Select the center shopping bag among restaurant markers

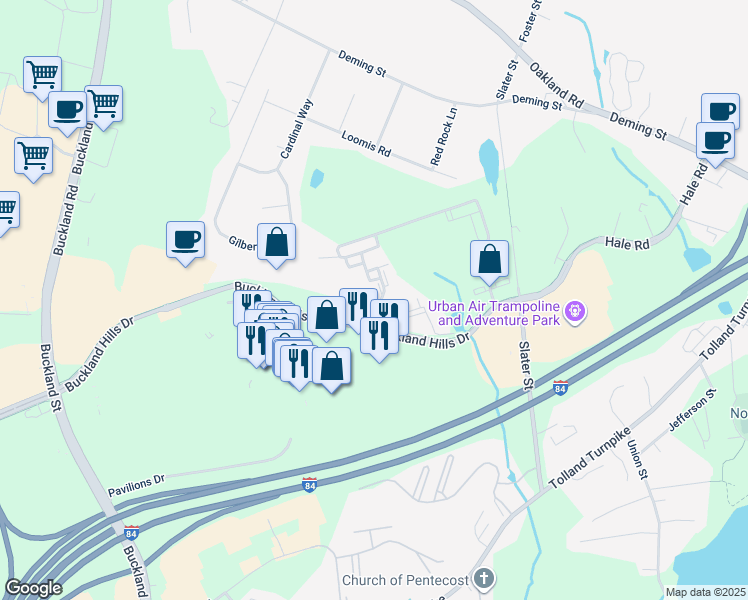tap(326, 317)
